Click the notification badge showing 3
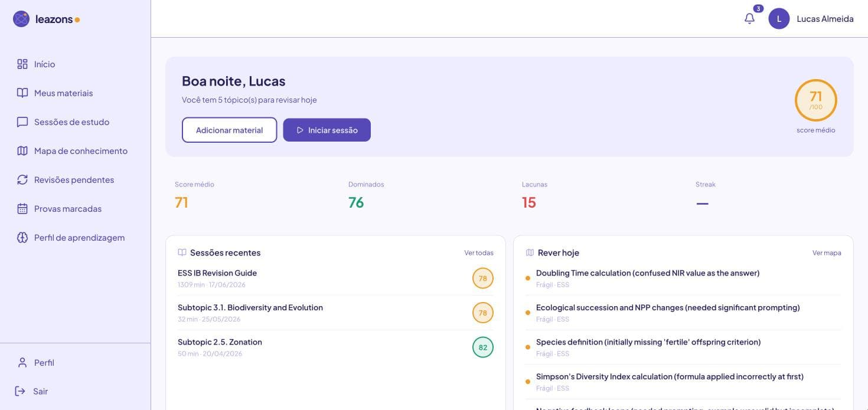The width and height of the screenshot is (868, 410). [758, 8]
